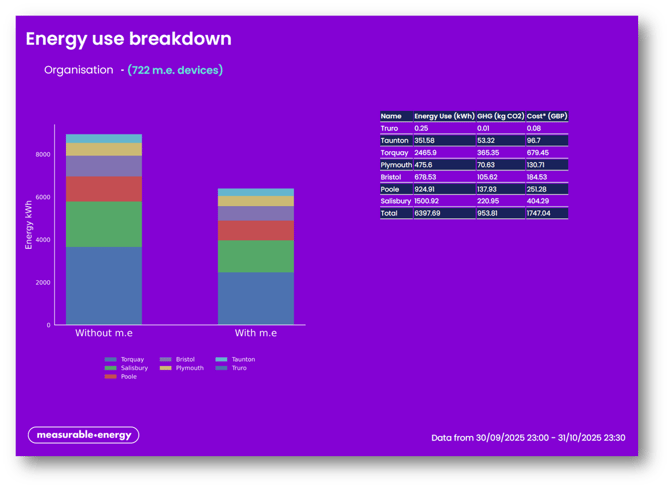Click the Cost* (GBP) column header
Screen dimensions: 670x488
(547, 116)
